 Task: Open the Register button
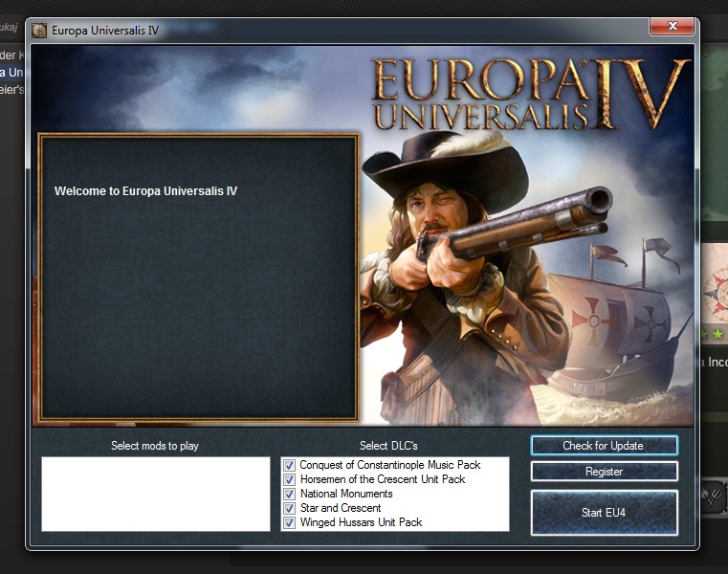tap(604, 472)
